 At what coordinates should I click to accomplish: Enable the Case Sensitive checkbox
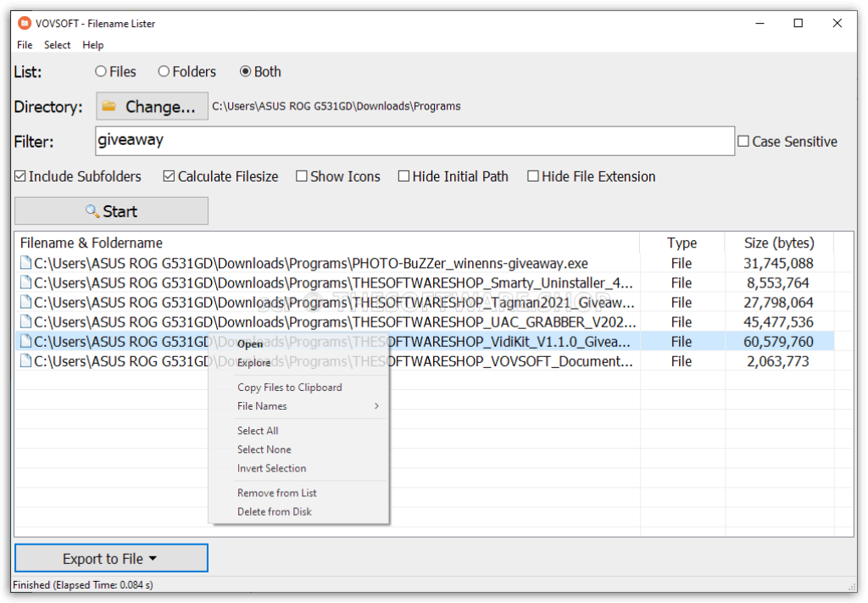743,142
